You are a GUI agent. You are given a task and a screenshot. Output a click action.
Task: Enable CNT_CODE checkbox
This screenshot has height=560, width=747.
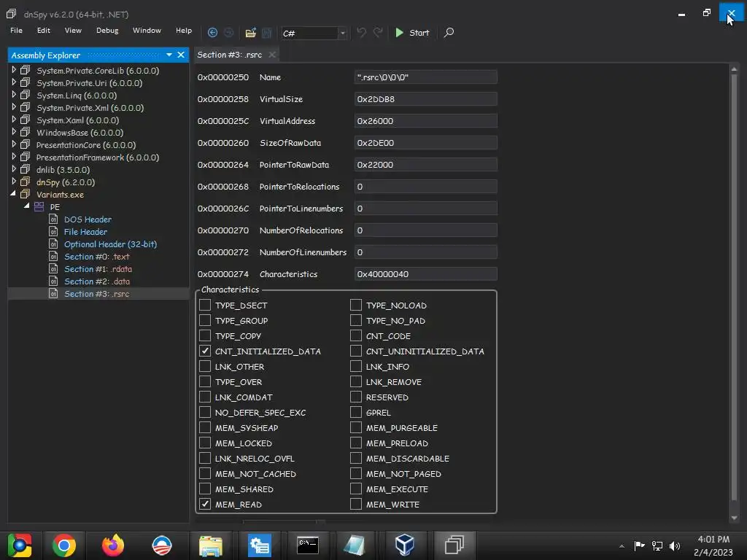(x=356, y=335)
